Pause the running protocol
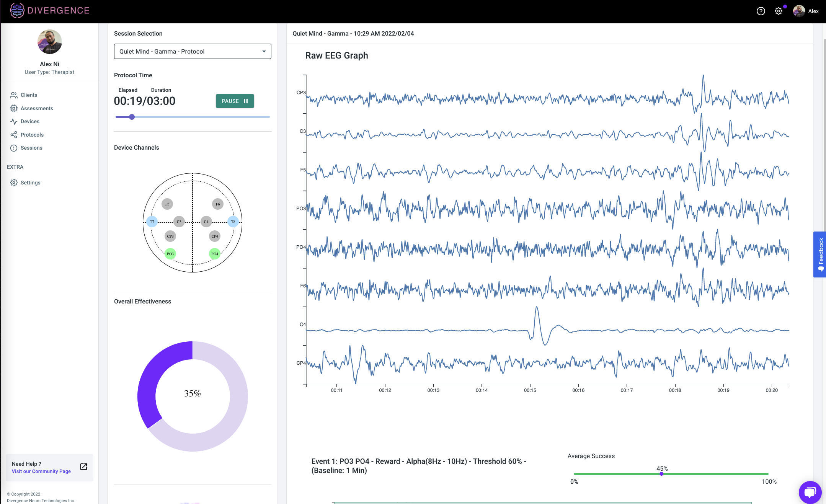 [235, 101]
